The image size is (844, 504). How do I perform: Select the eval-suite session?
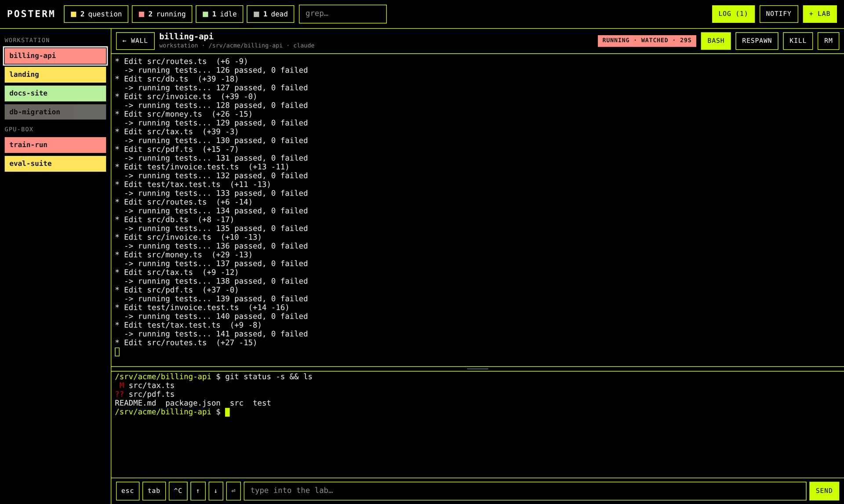pyautogui.click(x=55, y=163)
